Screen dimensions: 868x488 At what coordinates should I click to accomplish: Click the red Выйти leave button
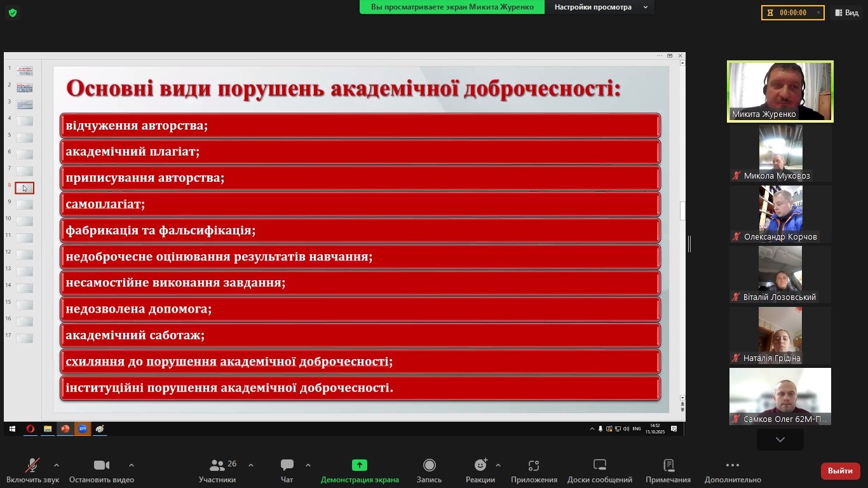[840, 471]
